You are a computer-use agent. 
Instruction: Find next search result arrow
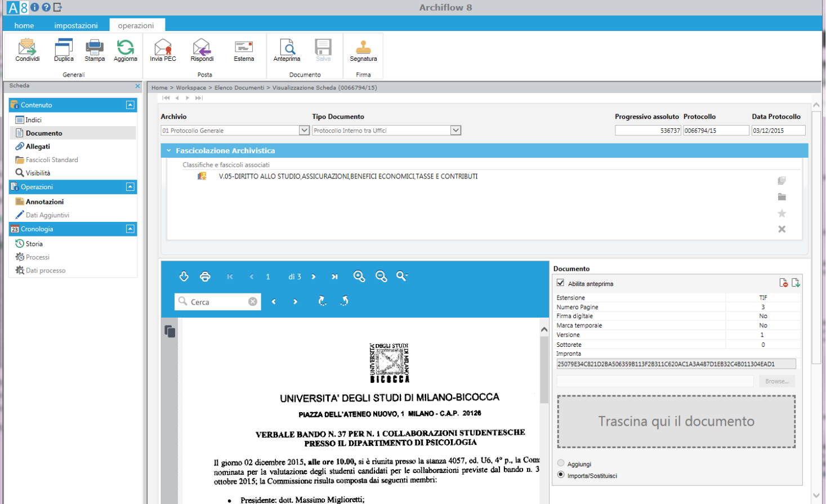click(x=295, y=302)
